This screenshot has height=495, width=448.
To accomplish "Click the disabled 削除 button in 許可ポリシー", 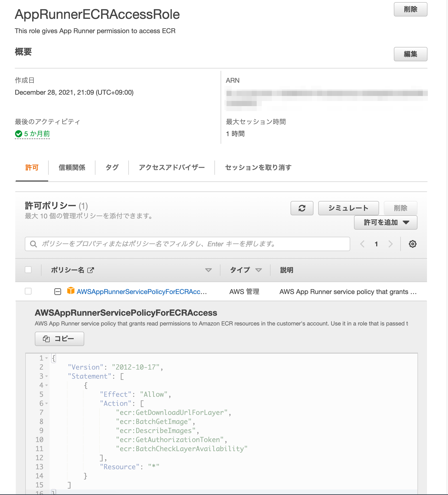I will click(x=400, y=208).
